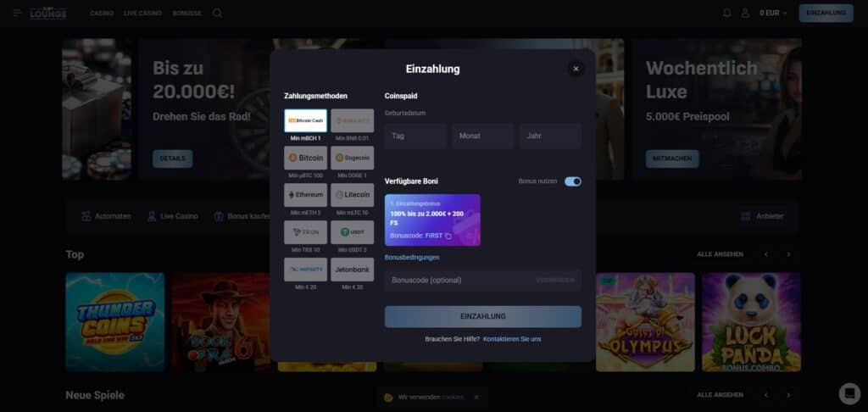Select the payment tile left of Jetonbank
This screenshot has height=412, width=868.
[305, 269]
